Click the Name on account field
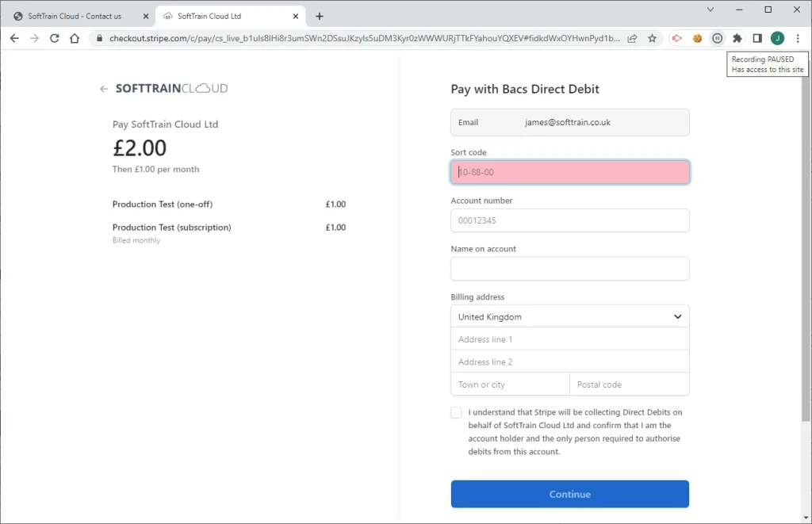Screen dimensions: 812x524 pyautogui.click(x=569, y=269)
